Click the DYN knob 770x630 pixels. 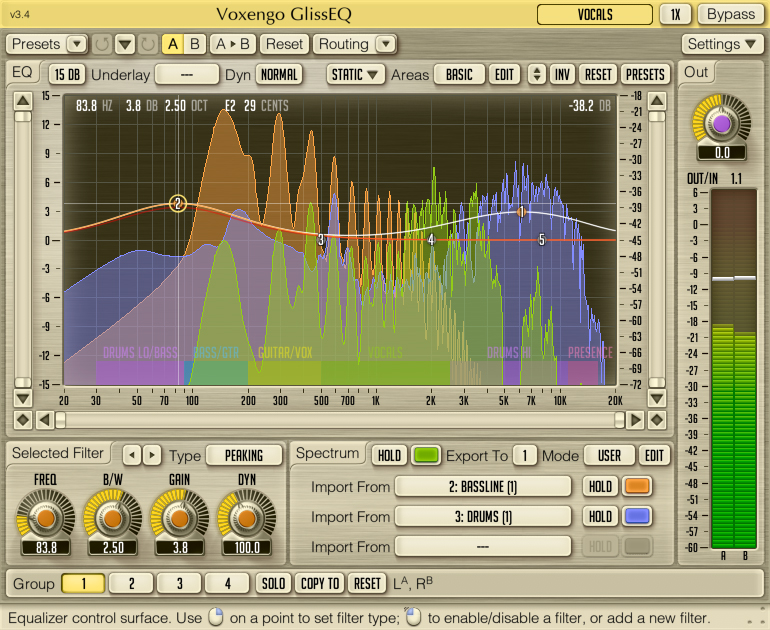tap(247, 518)
